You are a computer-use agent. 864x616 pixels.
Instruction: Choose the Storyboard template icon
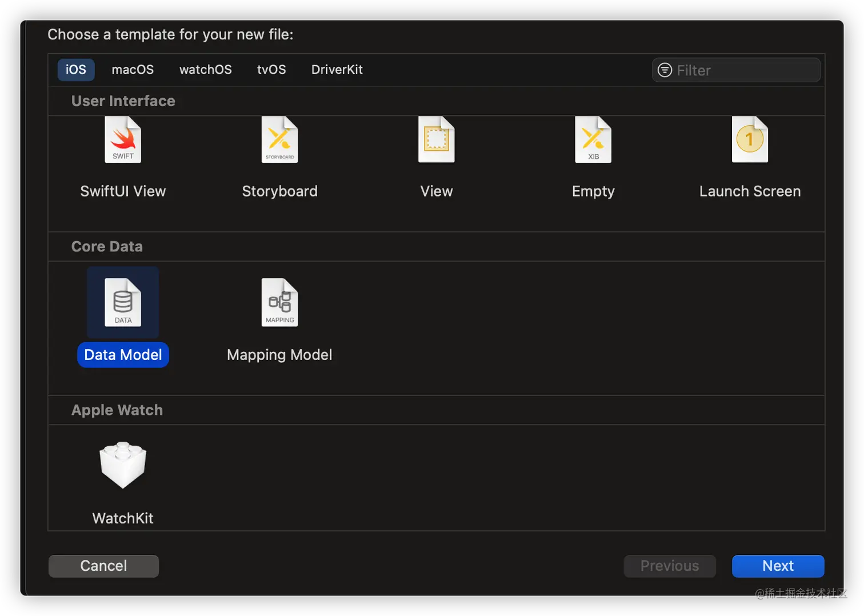coord(279,140)
